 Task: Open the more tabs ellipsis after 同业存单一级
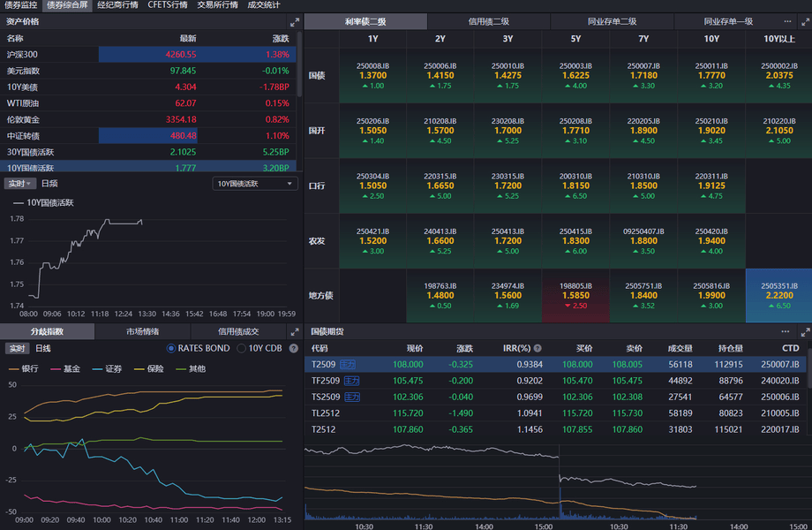[x=787, y=21]
